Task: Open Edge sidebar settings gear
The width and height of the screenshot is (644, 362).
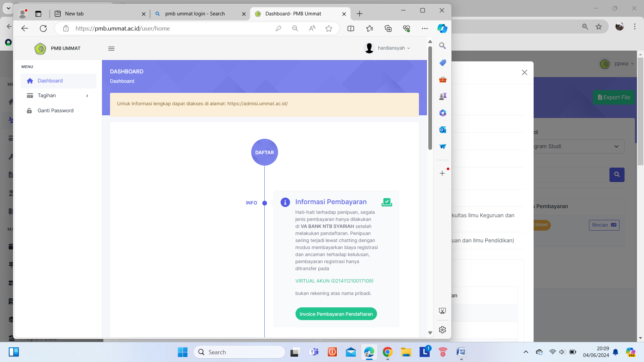Action: [x=442, y=330]
